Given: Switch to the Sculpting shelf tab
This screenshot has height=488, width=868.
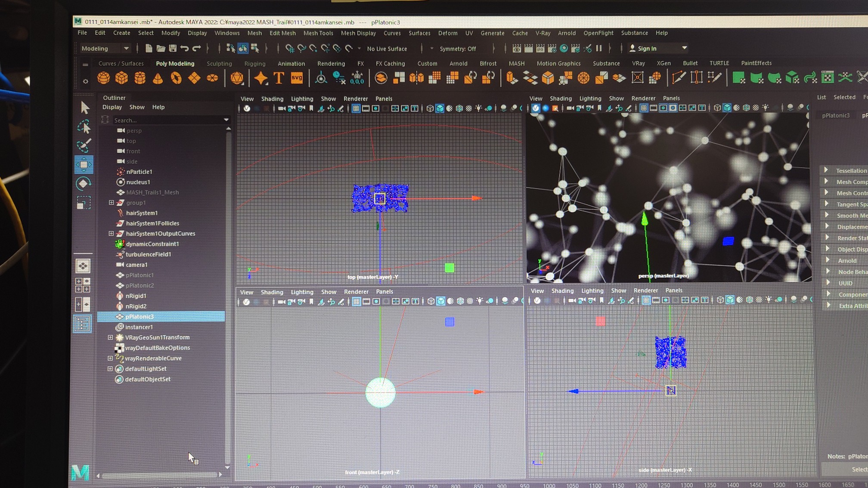Looking at the screenshot, I should (x=219, y=63).
